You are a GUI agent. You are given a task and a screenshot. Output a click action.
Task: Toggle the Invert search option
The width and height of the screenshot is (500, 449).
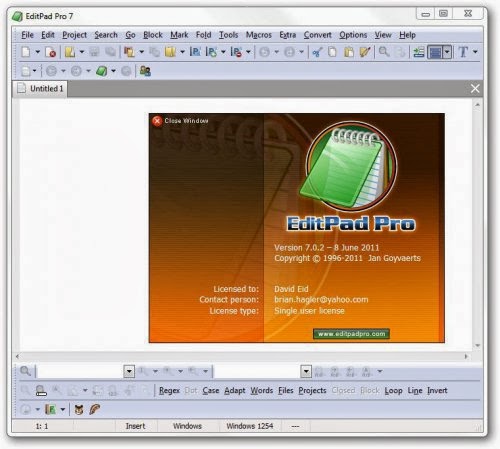[437, 390]
